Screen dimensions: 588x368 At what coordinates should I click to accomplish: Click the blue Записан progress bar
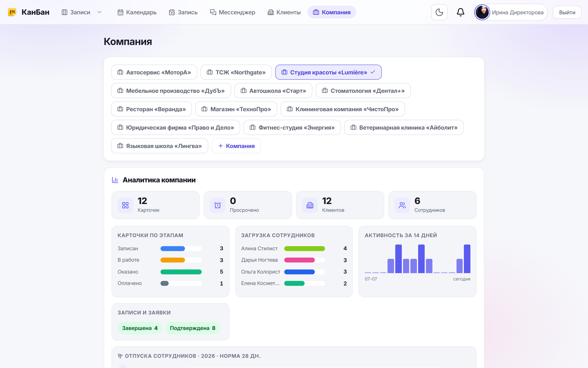pos(173,248)
